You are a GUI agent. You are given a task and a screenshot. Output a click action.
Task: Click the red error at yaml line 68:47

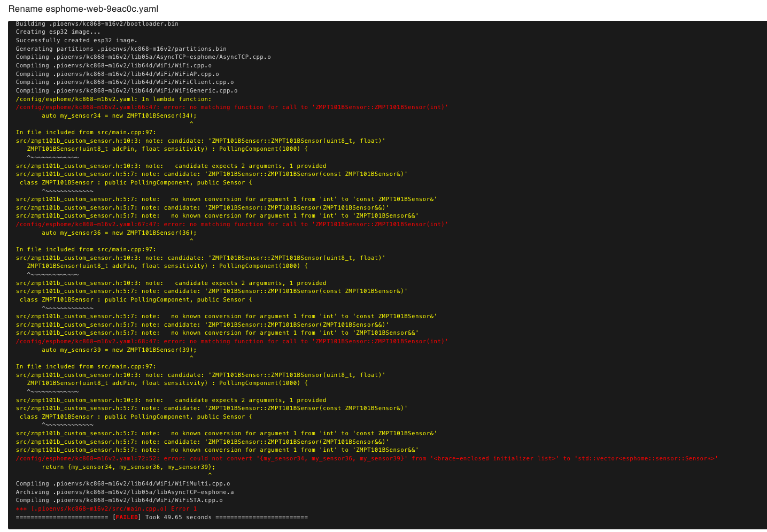click(231, 341)
